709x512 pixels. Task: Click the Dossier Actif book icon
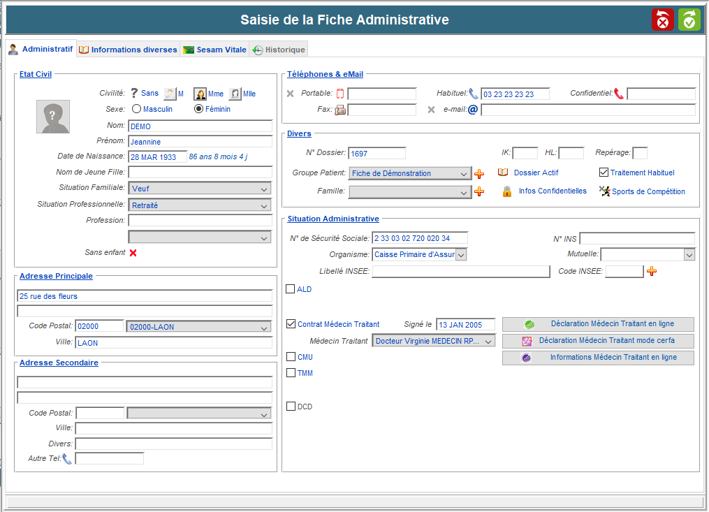tap(504, 173)
